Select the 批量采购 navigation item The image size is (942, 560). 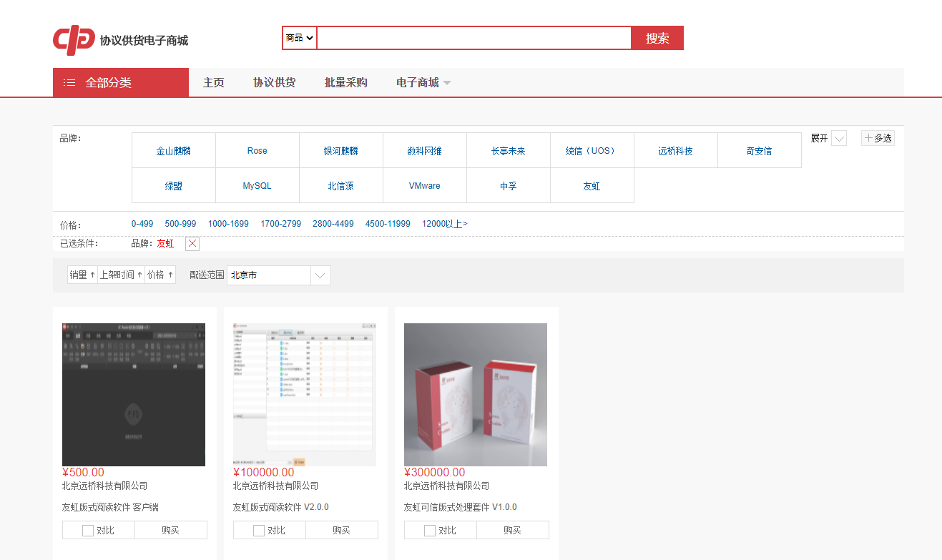[x=346, y=82]
